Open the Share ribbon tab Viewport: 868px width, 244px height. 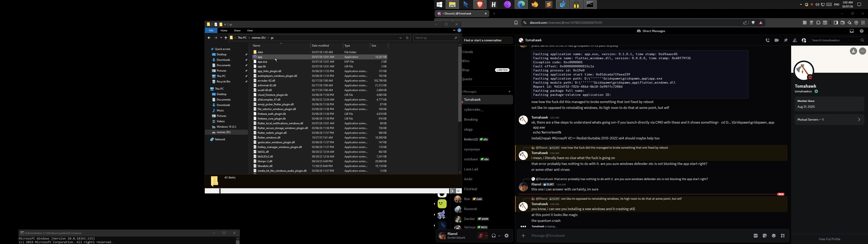[237, 31]
